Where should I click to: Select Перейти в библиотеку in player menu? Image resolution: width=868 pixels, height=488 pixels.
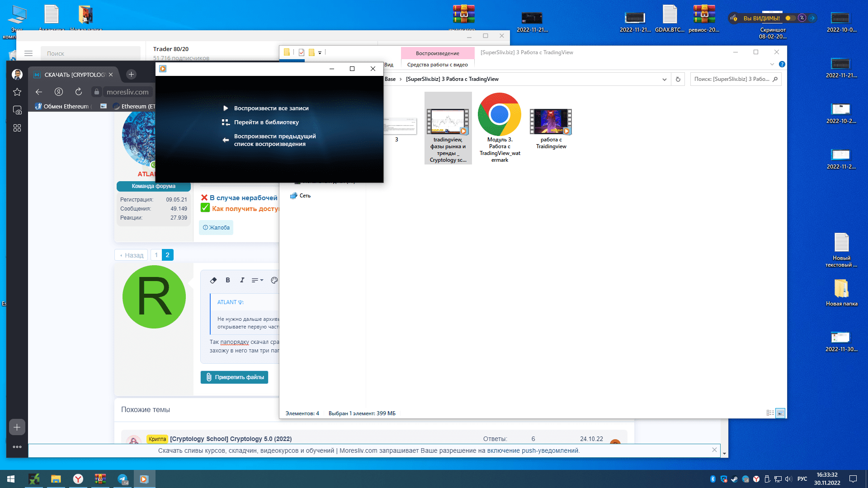pos(266,122)
